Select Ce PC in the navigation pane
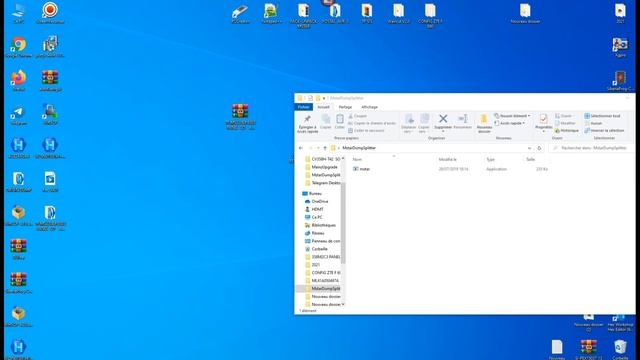 (313, 217)
